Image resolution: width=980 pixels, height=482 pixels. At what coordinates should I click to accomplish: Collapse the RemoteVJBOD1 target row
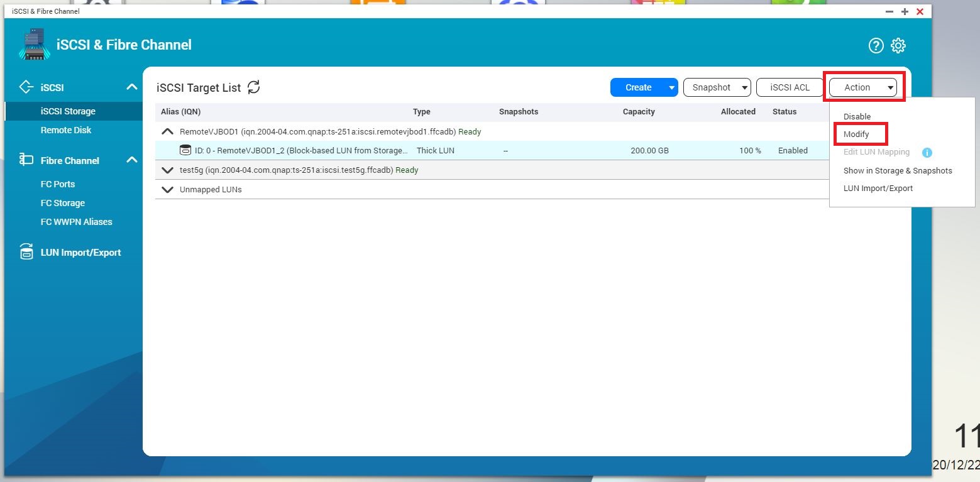167,132
